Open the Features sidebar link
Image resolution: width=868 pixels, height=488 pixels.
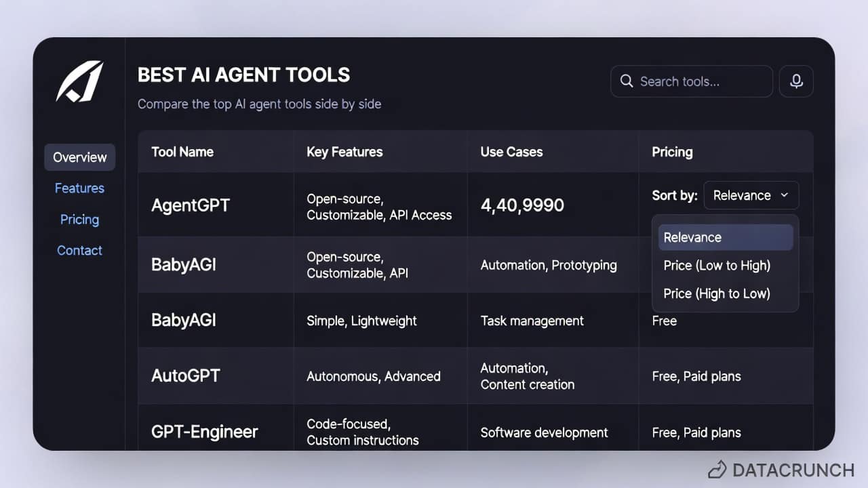click(x=79, y=188)
